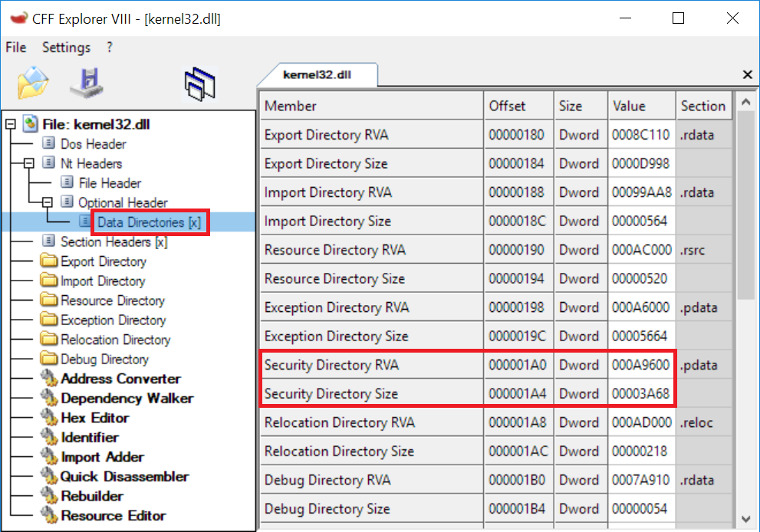Select the Import Directory Size row
This screenshot has height=532, width=760.
coord(496,221)
